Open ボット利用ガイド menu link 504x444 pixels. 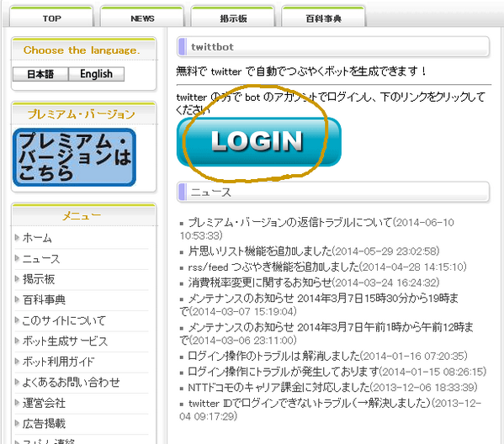tap(59, 362)
